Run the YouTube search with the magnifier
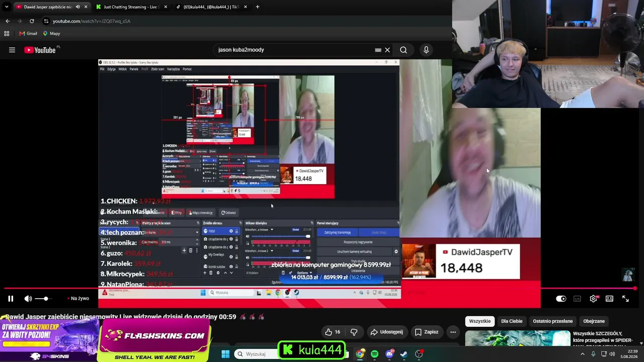The image size is (644, 362). pos(404,50)
